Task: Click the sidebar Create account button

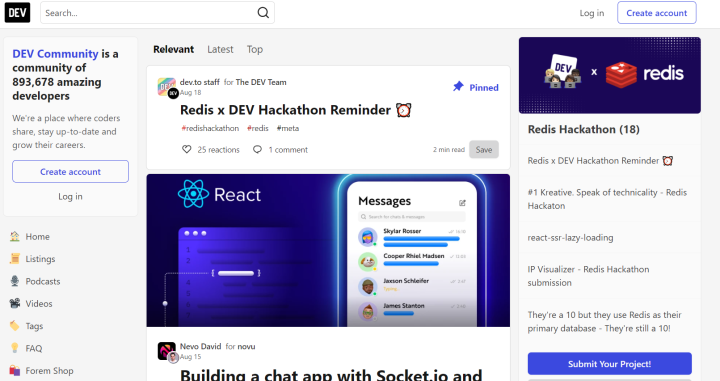Action: point(70,172)
